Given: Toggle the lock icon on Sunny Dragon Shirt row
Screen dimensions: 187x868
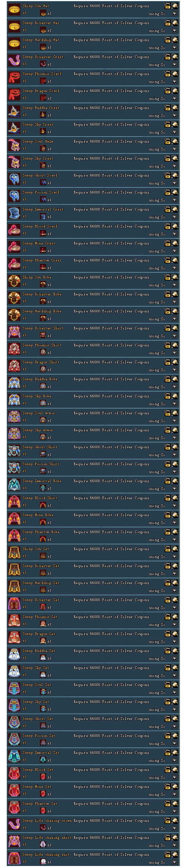Looking at the screenshot, I should click(168, 362).
